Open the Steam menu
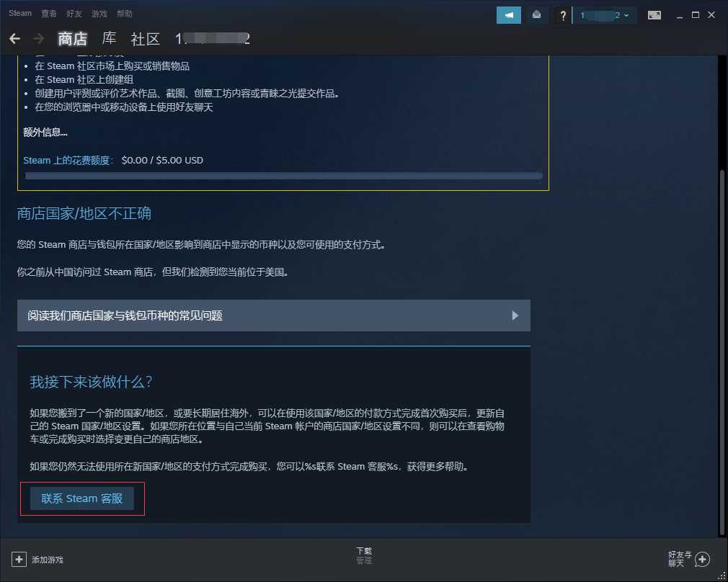Screen dimensions: 728x582 pos(20,14)
